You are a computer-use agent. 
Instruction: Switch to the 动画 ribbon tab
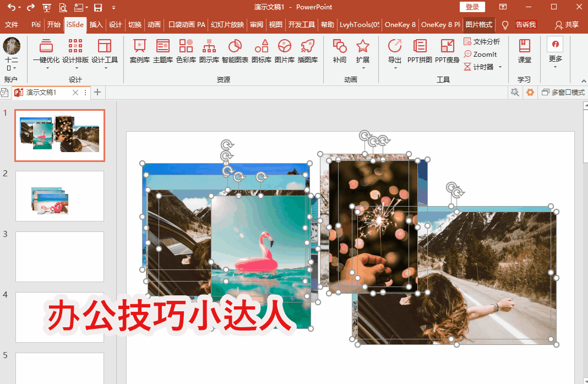(x=154, y=24)
